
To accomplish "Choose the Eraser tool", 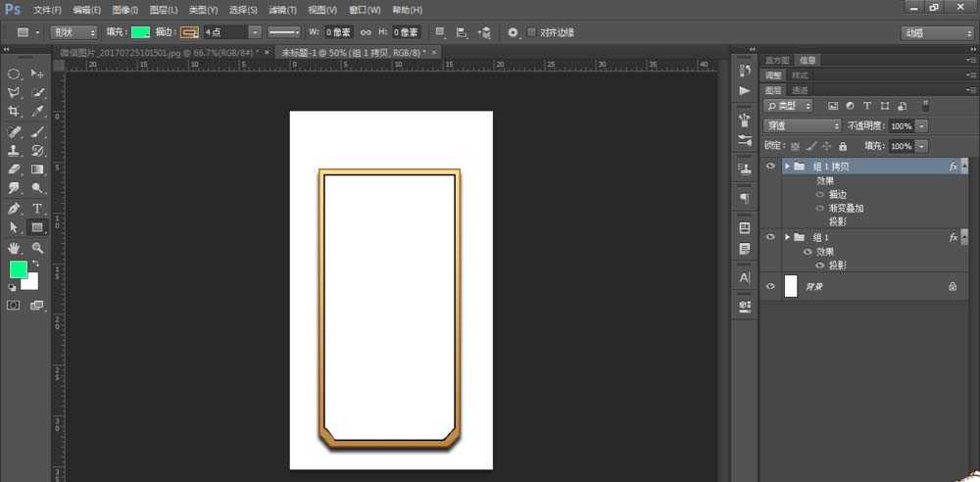I will click(14, 169).
